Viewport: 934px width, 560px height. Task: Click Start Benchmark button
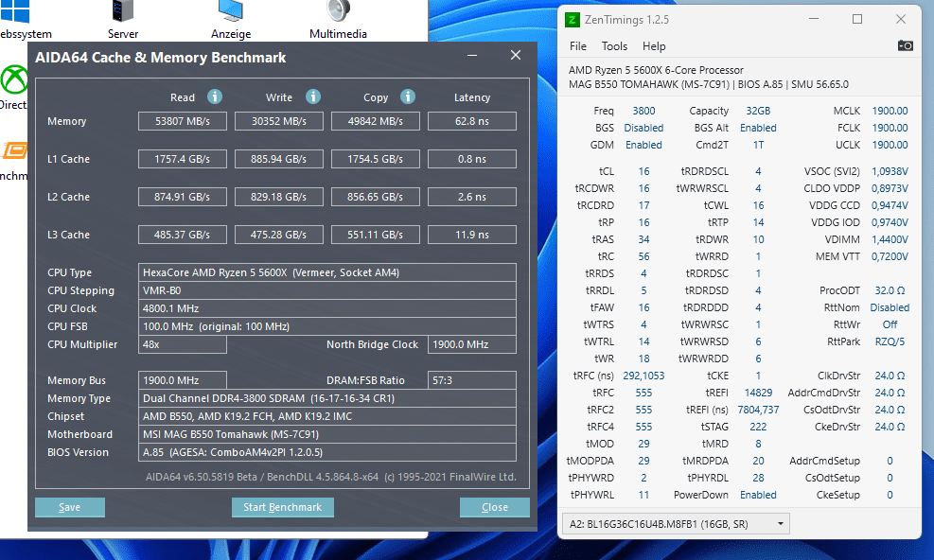tap(282, 507)
